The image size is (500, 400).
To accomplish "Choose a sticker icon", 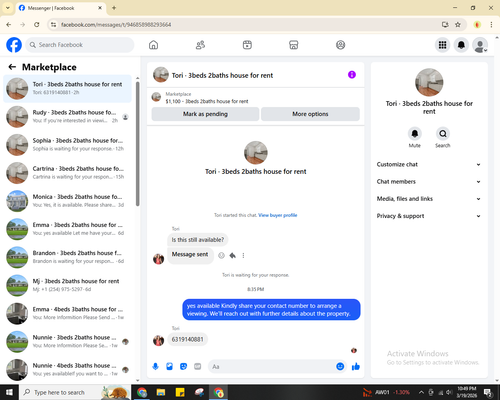I will point(183,367).
